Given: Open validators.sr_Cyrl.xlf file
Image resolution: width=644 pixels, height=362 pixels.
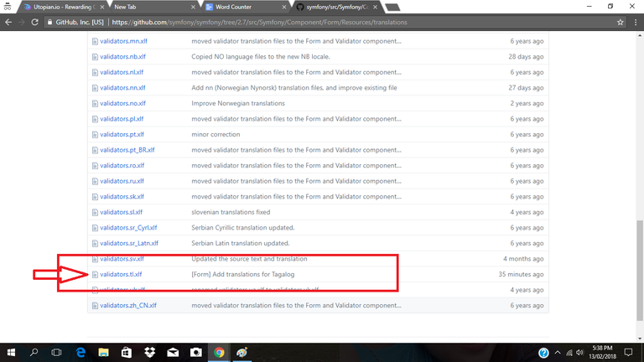Looking at the screenshot, I should pos(128,228).
